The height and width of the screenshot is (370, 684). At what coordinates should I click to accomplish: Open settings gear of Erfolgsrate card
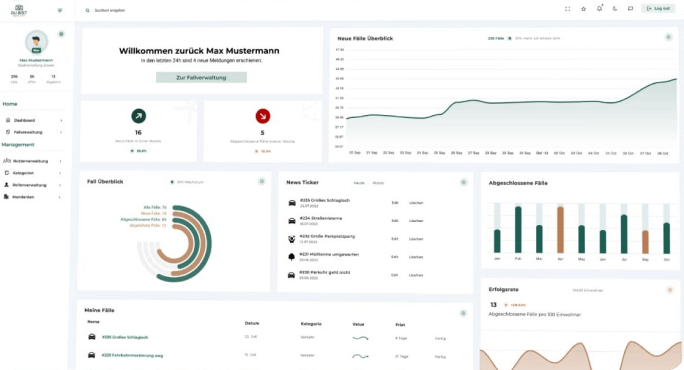coord(670,290)
